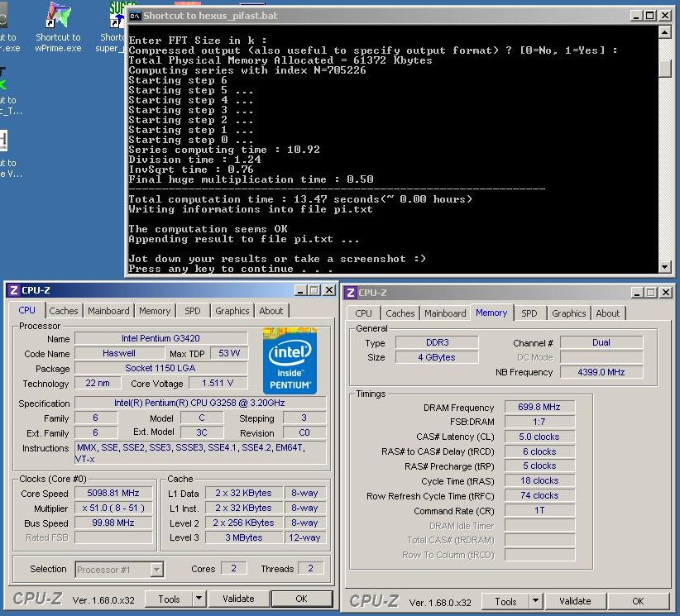Screen dimensions: 680x616
Task: Close the command prompt window
Action: (665, 16)
